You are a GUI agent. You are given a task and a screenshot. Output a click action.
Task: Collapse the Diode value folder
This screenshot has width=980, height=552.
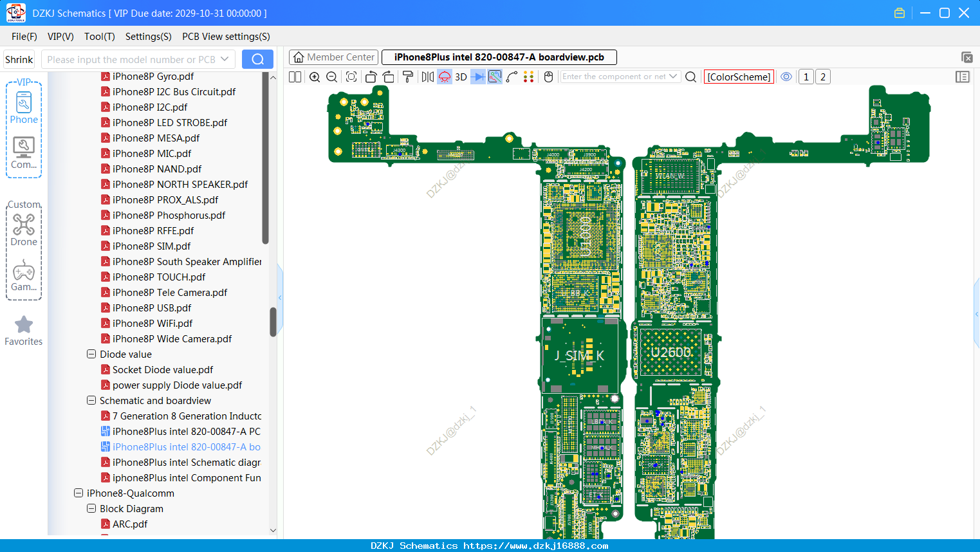point(91,354)
